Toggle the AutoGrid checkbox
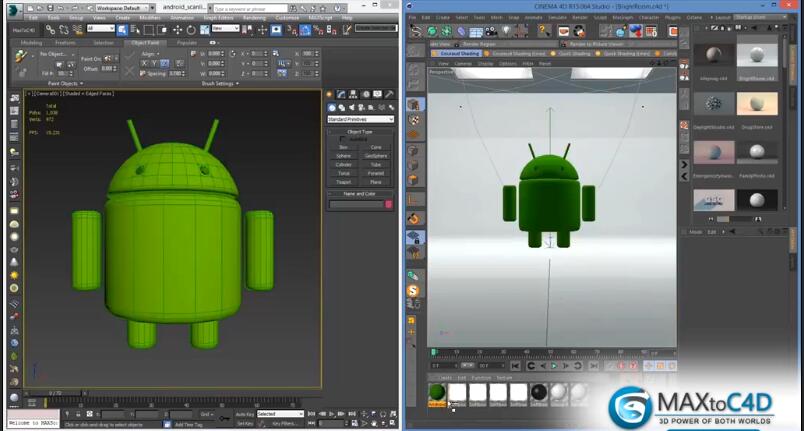This screenshot has width=804, height=431. 341,139
